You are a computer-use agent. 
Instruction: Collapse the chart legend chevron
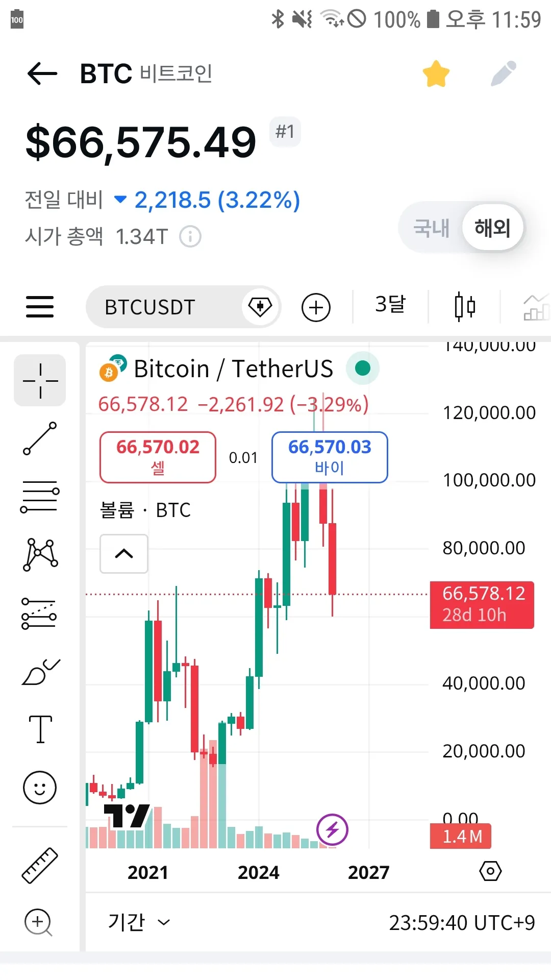[124, 554]
